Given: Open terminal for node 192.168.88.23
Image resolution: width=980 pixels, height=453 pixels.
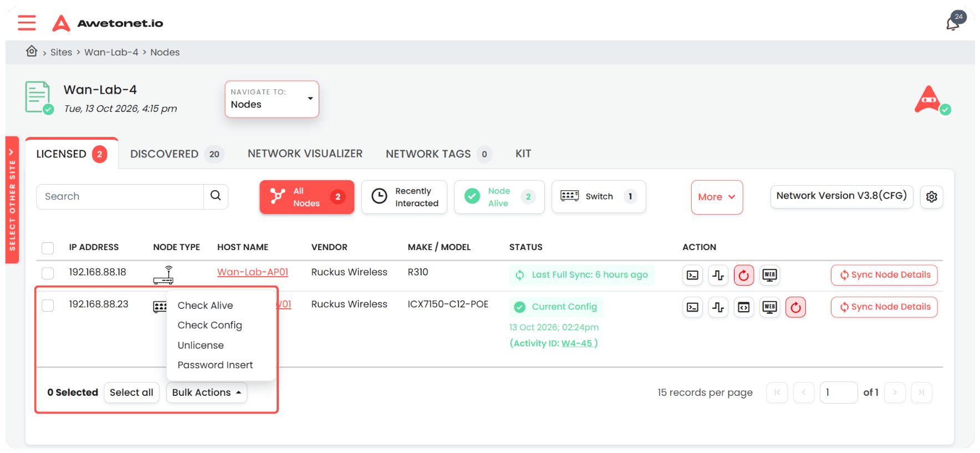Looking at the screenshot, I should (x=692, y=307).
